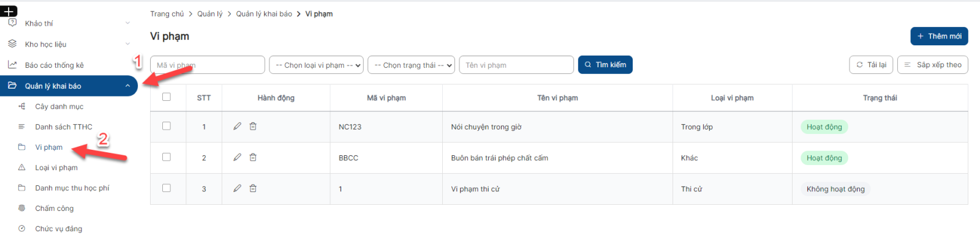
Task: Check the box for row 1
Action: [167, 126]
